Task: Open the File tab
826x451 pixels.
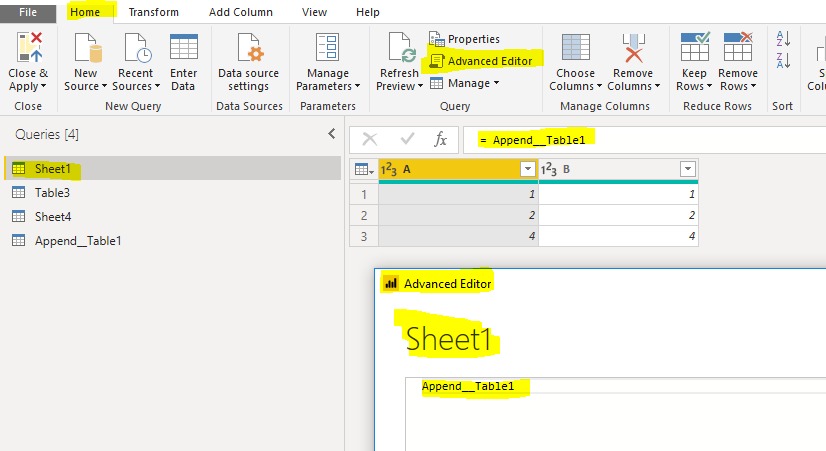Action: pyautogui.click(x=28, y=12)
